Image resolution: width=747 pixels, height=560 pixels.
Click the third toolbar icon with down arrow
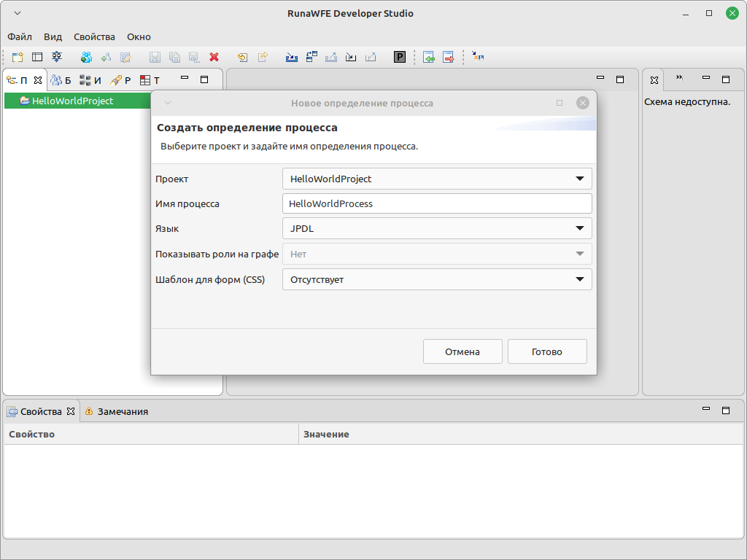coord(57,57)
